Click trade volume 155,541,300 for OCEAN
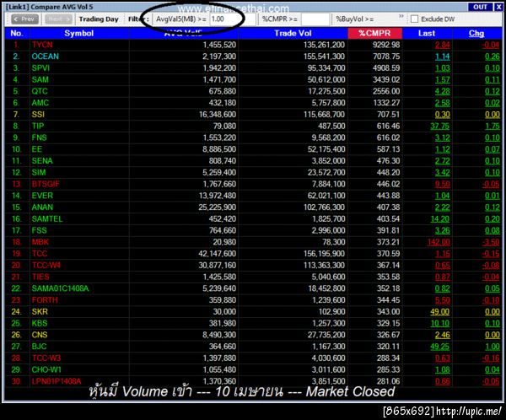The height and width of the screenshot is (420, 506). tap(325, 57)
